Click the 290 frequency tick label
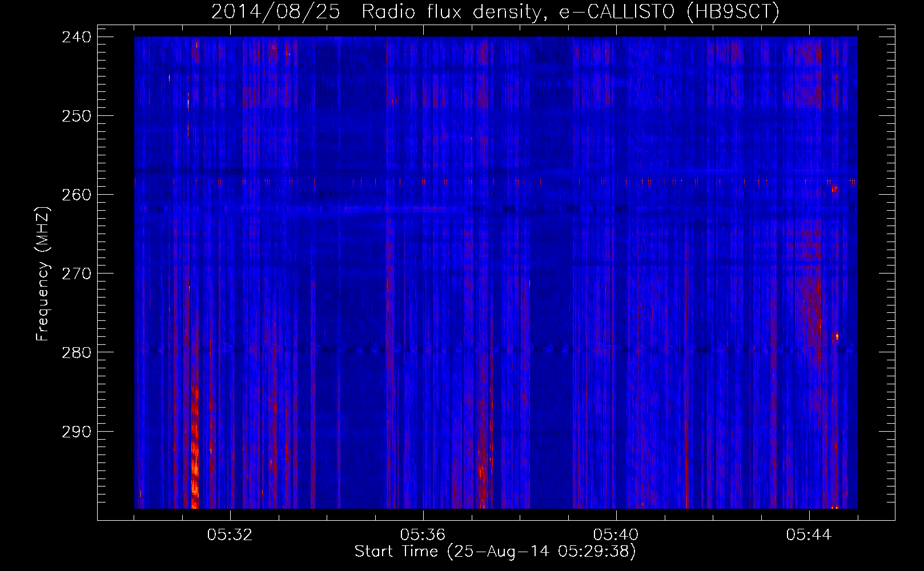Screen dimensions: 924x571 pyautogui.click(x=76, y=431)
